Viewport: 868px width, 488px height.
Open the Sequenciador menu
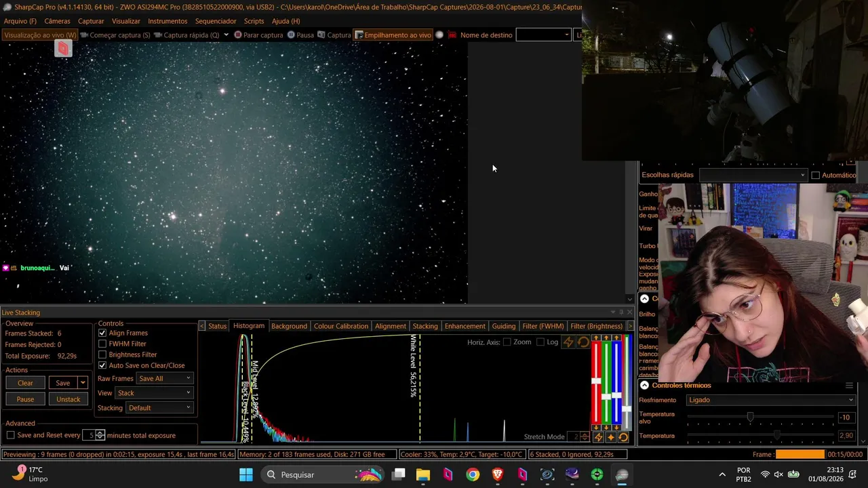pyautogui.click(x=216, y=21)
